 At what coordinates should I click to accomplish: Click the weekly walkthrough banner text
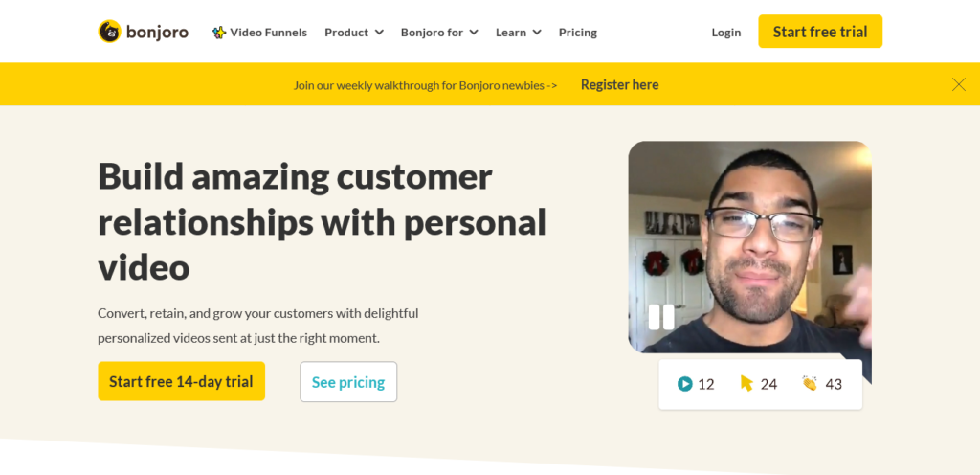tap(425, 85)
